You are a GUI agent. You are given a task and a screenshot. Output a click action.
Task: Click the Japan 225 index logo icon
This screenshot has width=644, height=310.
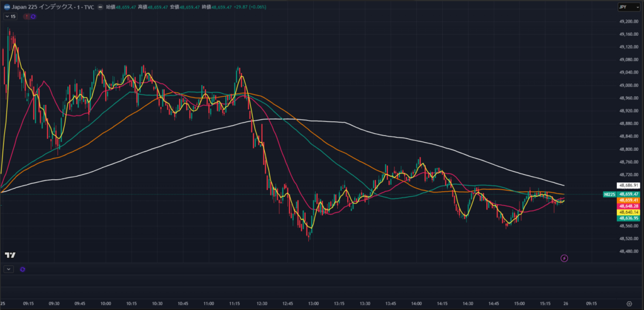(6, 6)
